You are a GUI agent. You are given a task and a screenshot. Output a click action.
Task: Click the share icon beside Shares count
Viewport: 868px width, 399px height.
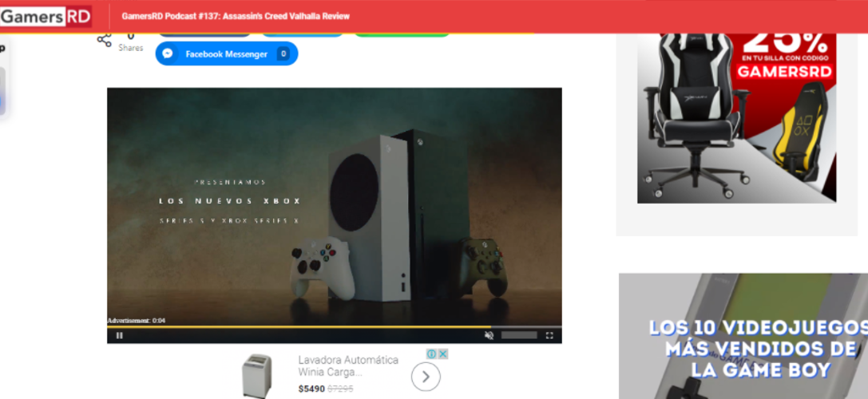pos(104,40)
